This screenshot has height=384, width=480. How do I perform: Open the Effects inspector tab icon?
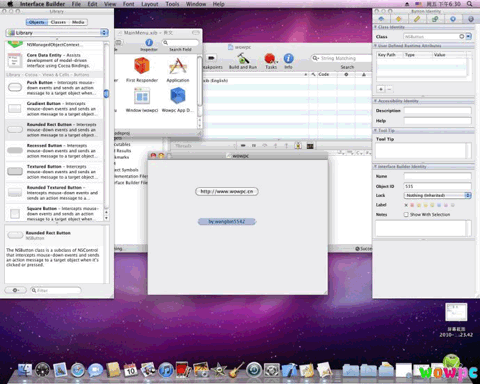399,19
